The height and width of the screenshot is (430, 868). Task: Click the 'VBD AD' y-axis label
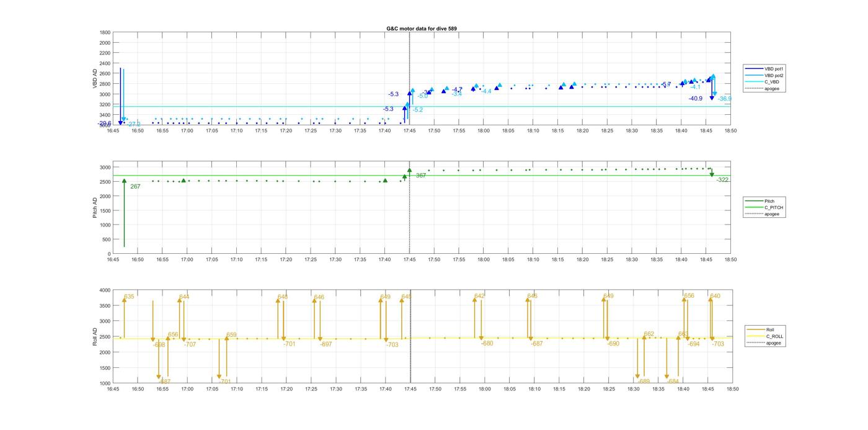95,78
